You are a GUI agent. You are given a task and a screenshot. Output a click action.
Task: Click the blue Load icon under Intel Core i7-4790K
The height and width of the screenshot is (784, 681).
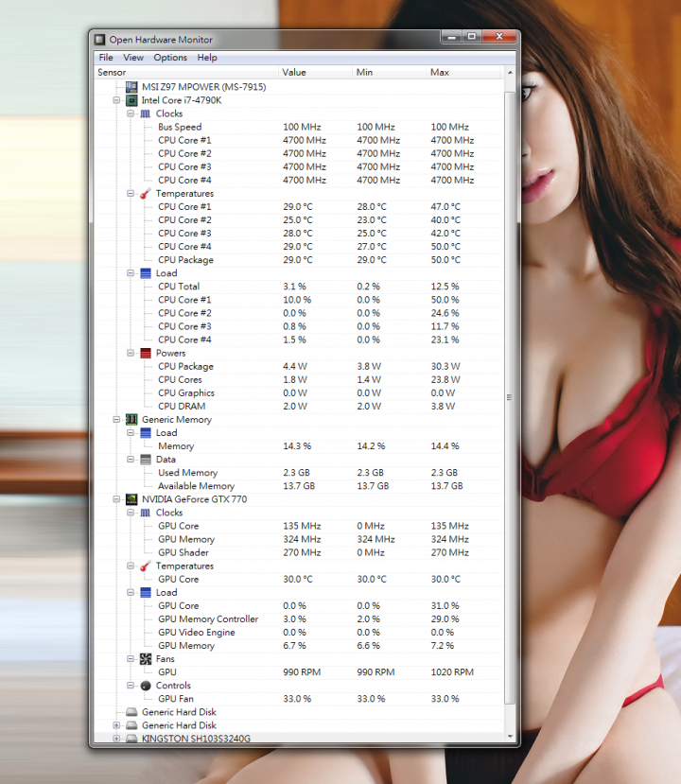[x=146, y=273]
